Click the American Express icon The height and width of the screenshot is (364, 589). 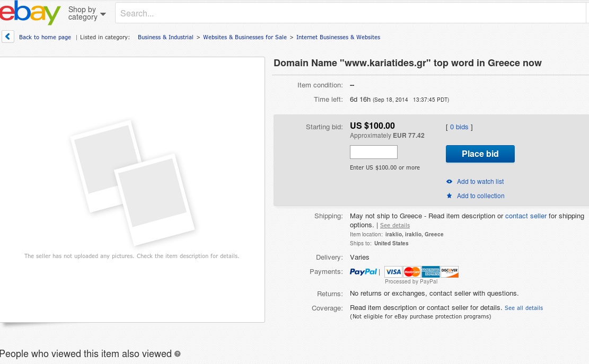click(430, 272)
